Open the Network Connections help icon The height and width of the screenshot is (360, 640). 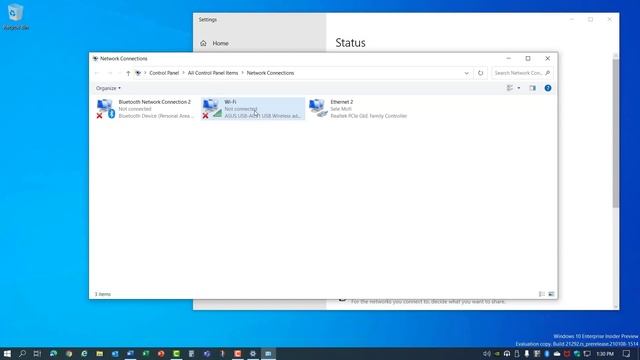coord(548,88)
